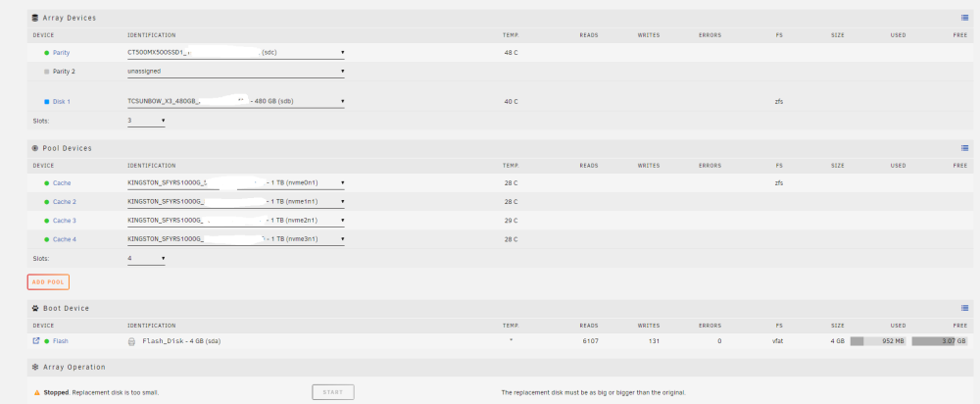
Task: Click Flash used 952 MB bar
Action: pos(878,341)
